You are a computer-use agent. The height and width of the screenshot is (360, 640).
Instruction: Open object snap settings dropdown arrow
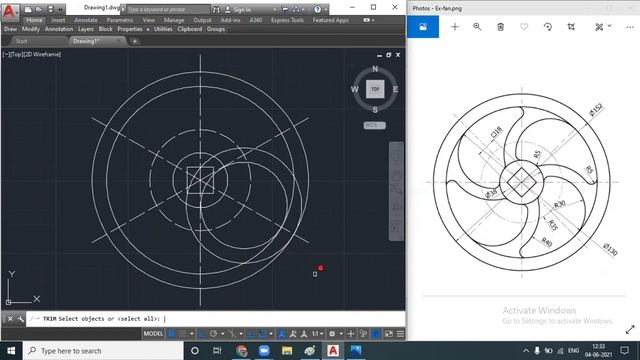tap(271, 334)
